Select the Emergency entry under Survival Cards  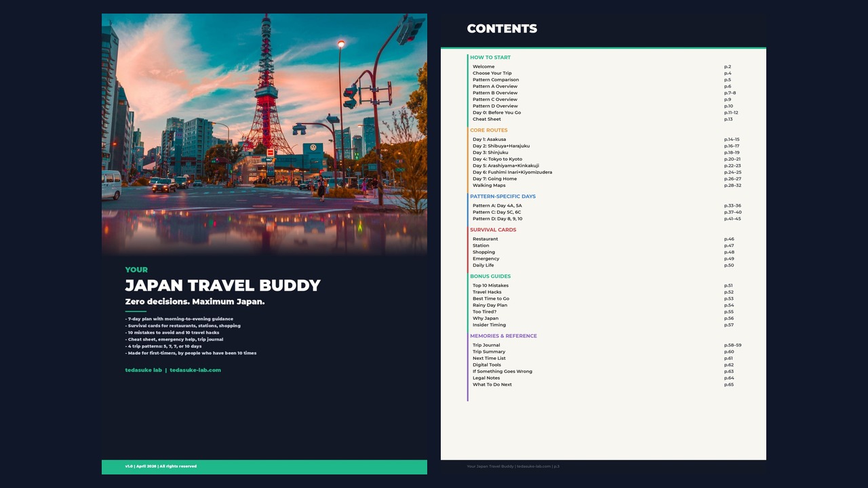486,258
